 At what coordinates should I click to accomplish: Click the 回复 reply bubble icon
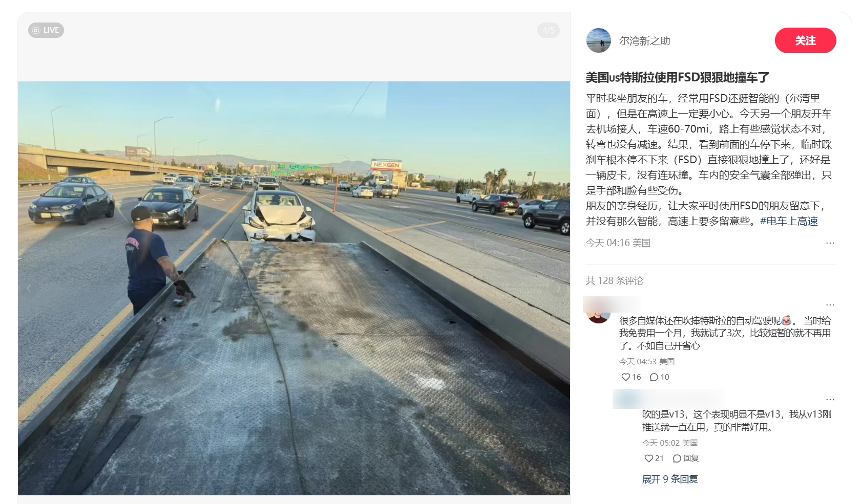(677, 458)
